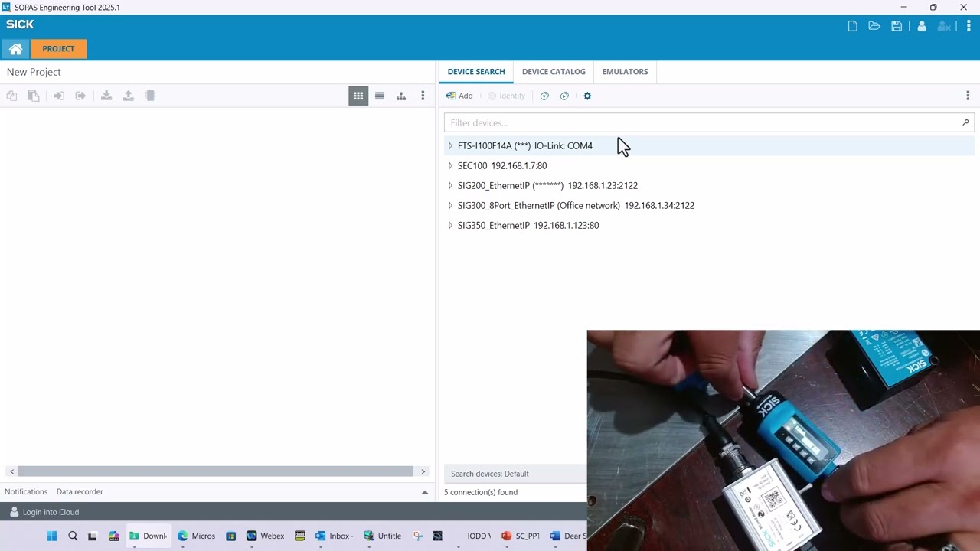Switch to list view
The height and width of the screenshot is (551, 980).
pyautogui.click(x=380, y=96)
